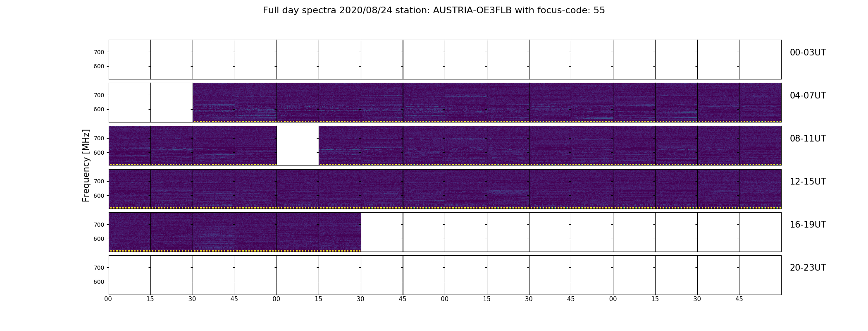Image resolution: width=868 pixels, height=331 pixels.
Task: Click the '700' tick in the 08-11UT row
Action: coord(99,138)
